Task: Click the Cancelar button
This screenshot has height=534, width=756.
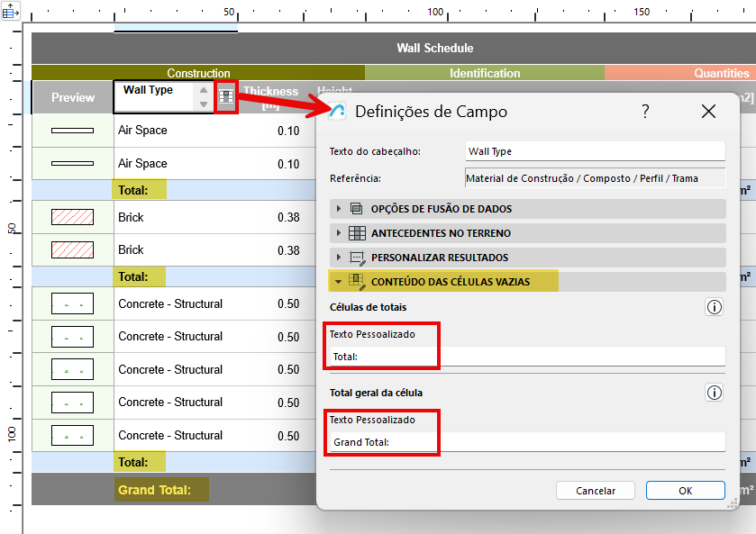Action: coord(596,491)
